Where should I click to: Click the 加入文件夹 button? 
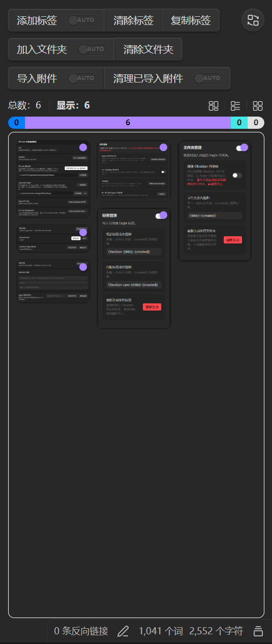(x=42, y=49)
